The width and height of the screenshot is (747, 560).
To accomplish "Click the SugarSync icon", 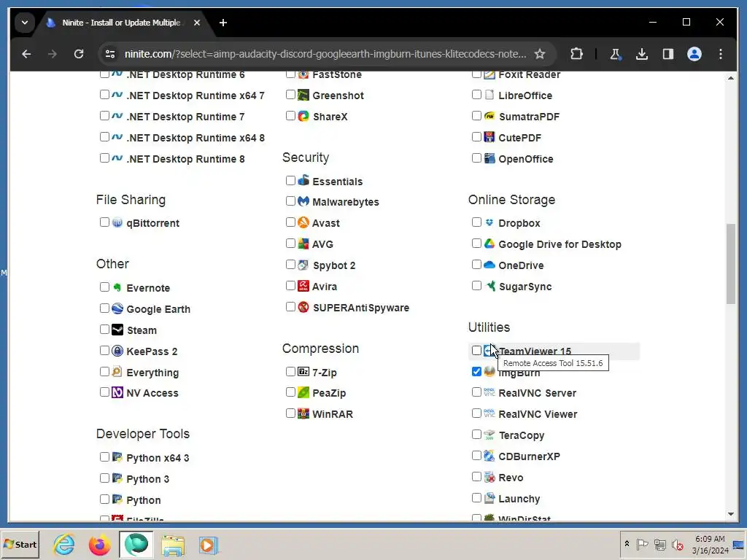I will tap(489, 286).
